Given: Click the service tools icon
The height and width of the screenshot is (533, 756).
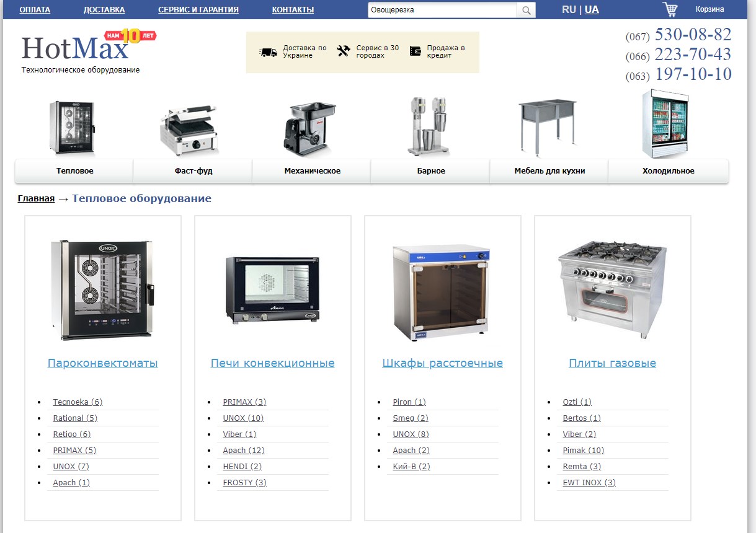Looking at the screenshot, I should point(344,51).
